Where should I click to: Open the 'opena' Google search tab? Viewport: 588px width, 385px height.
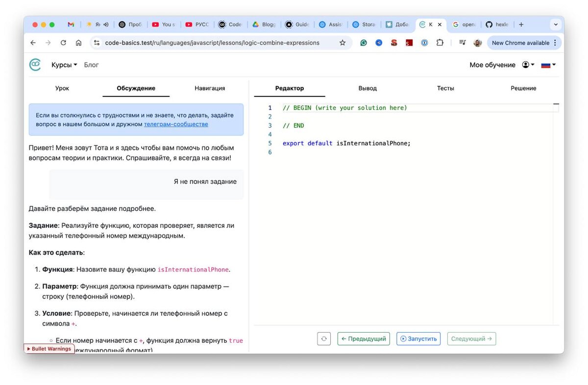pos(464,24)
